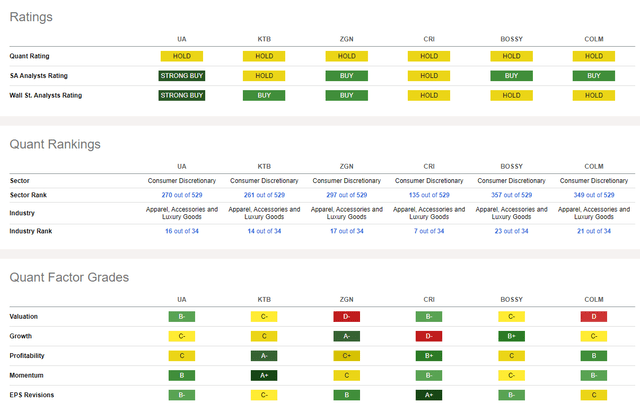Click ZGN Growth grade A- swatch
Image resolution: width=640 pixels, height=411 pixels.
347,336
